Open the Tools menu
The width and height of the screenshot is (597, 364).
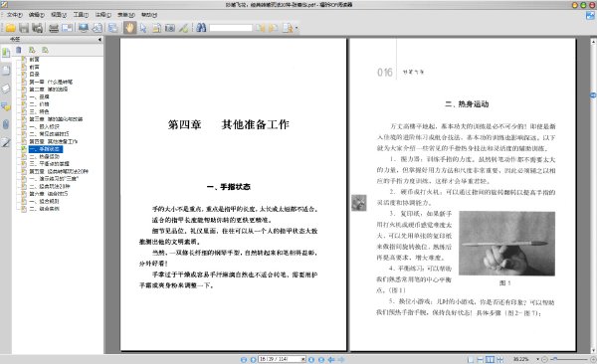(81, 15)
